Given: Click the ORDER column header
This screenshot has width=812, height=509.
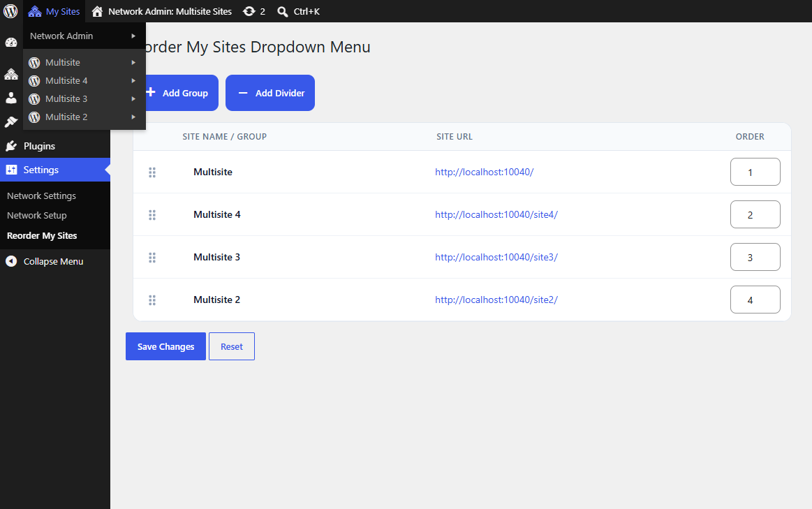Looking at the screenshot, I should click(750, 137).
